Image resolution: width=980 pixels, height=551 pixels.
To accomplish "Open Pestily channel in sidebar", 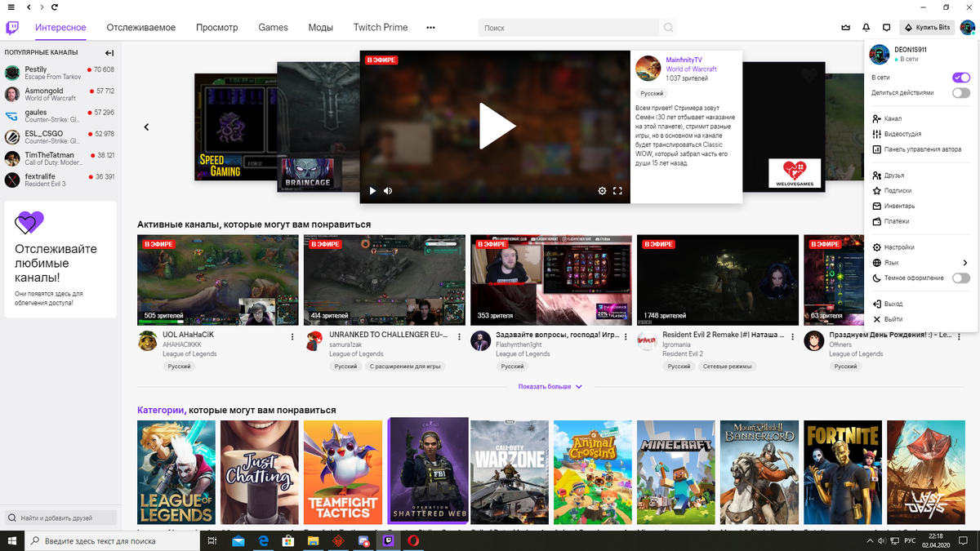I will point(59,73).
